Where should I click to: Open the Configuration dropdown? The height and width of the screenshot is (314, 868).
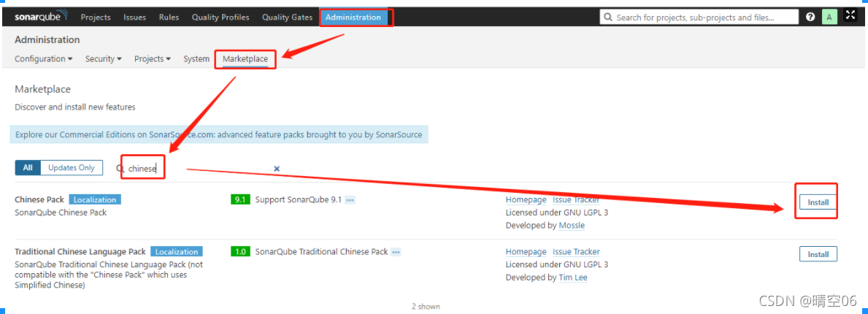(x=44, y=58)
